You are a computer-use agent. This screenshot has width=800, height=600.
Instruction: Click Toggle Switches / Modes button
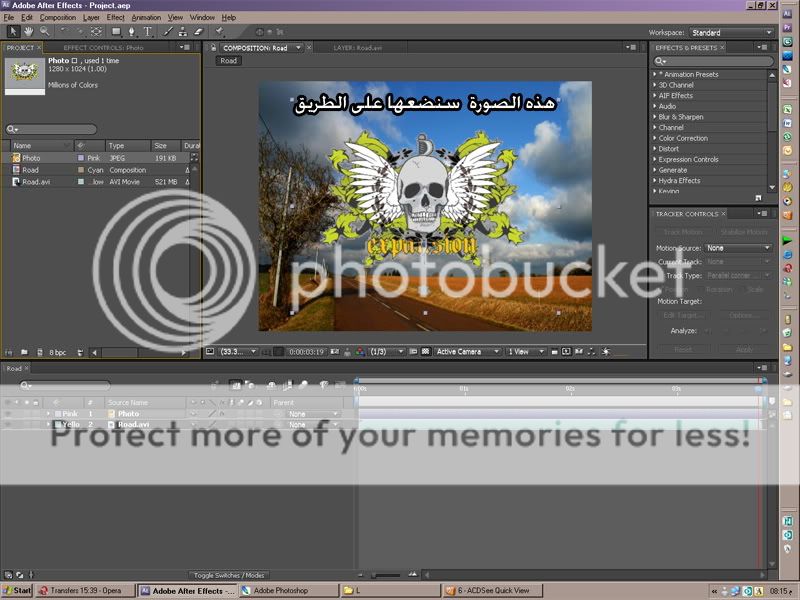pyautogui.click(x=229, y=575)
